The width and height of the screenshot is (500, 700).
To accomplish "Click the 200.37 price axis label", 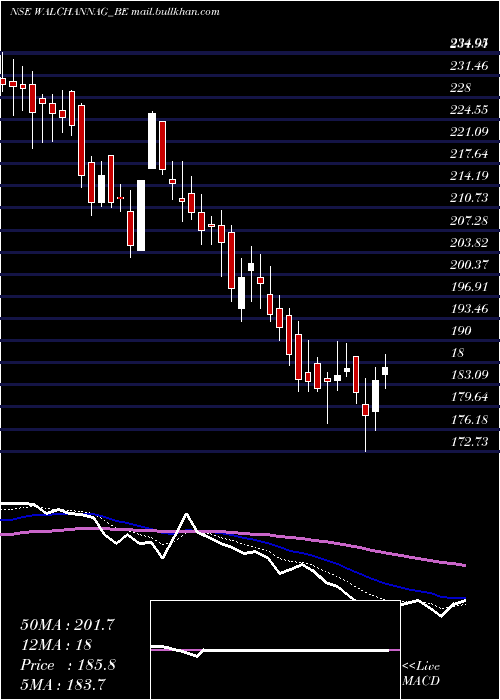I will tap(469, 264).
